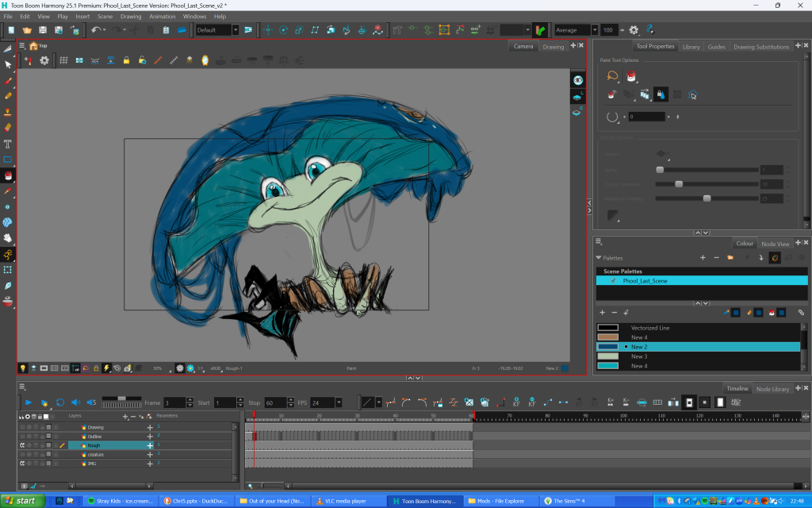Click the Save scene icon
812x508 pixels.
44,30
